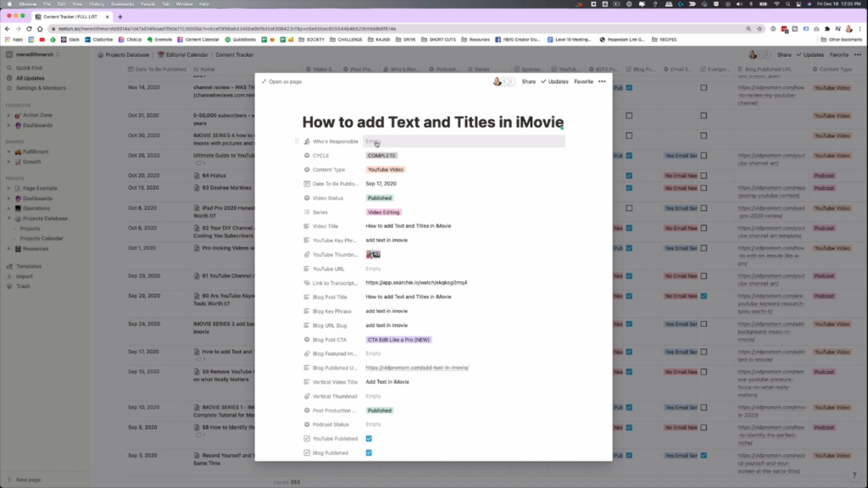This screenshot has height=488, width=868.
Task: Open the RECIPES bookmark folder
Action: tap(665, 40)
